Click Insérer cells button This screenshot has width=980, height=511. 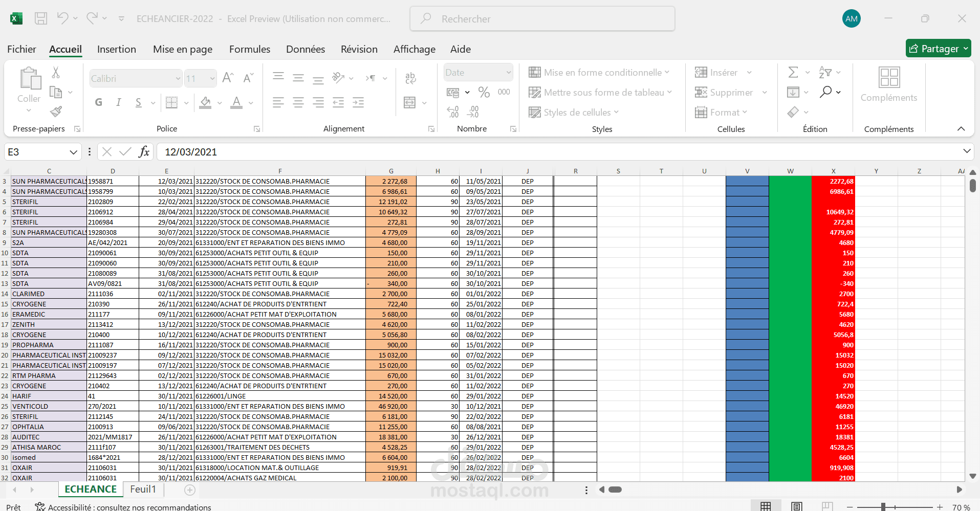pos(716,73)
